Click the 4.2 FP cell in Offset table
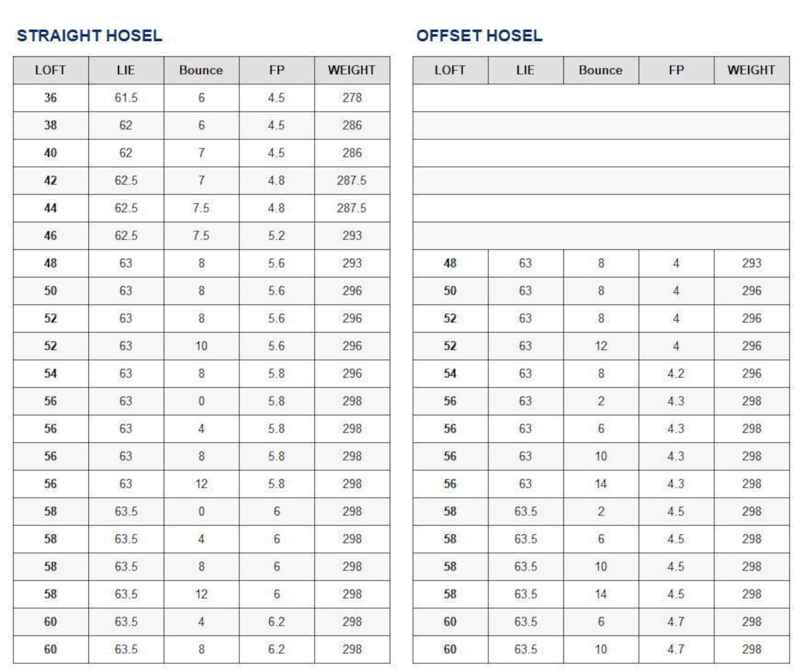 (x=676, y=374)
